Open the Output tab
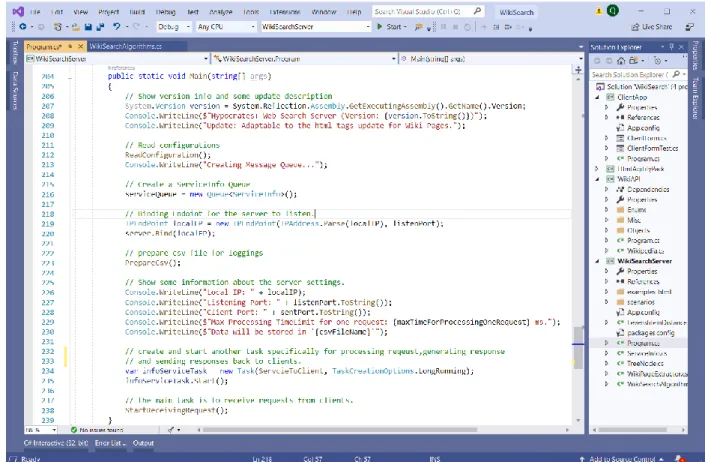 coord(143,443)
